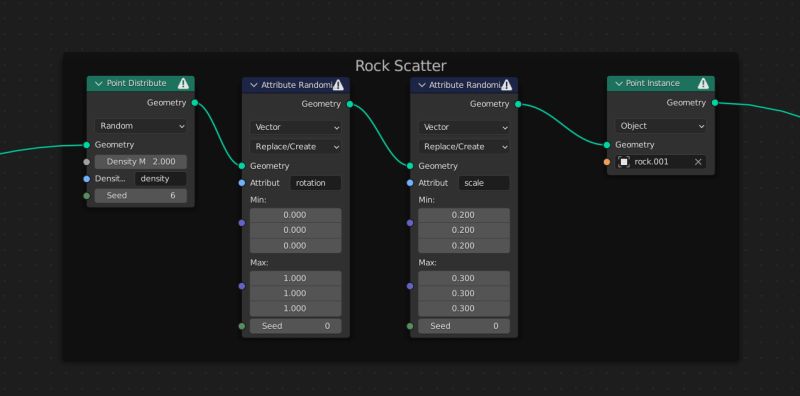
Task: Open the Random distribution method dropdown
Action: [141, 126]
